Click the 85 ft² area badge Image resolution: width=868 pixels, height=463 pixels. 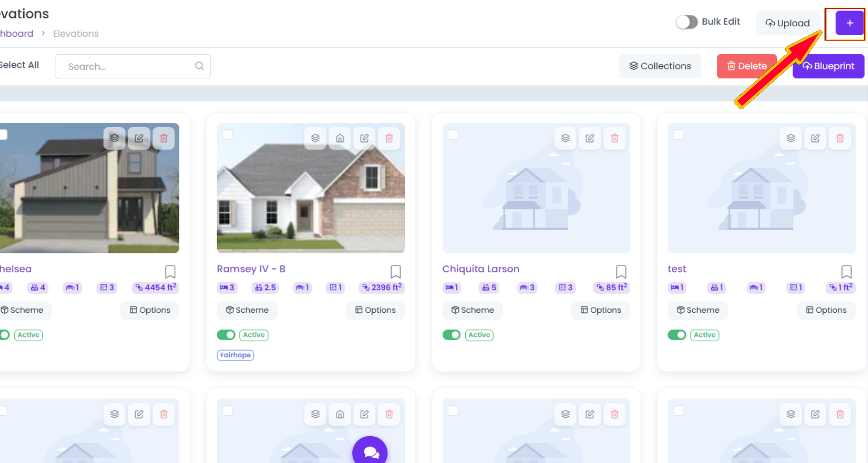[x=612, y=287]
